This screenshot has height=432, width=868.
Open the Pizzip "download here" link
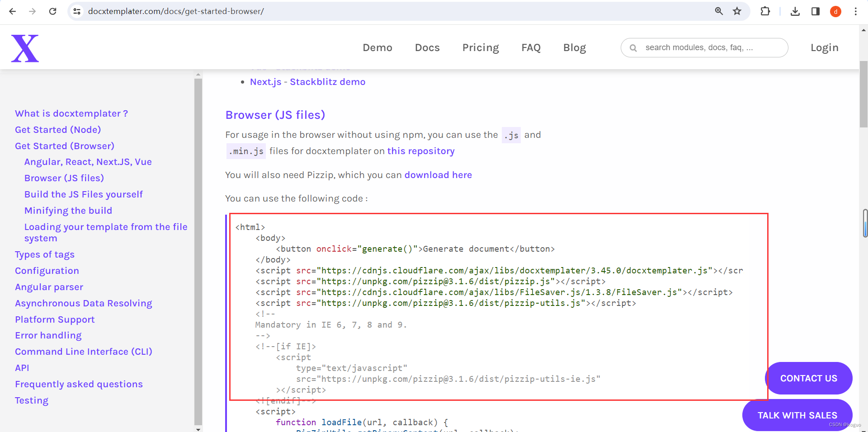coord(439,175)
